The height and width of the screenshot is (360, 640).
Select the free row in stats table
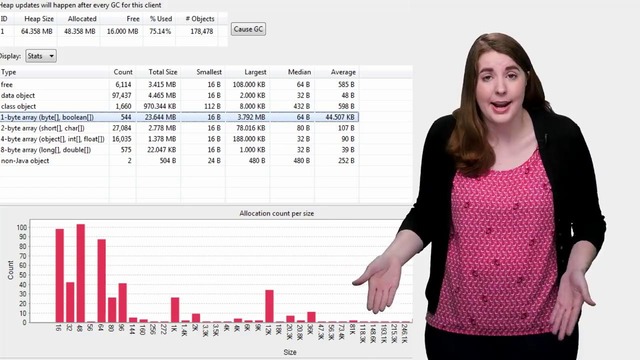coord(180,84)
